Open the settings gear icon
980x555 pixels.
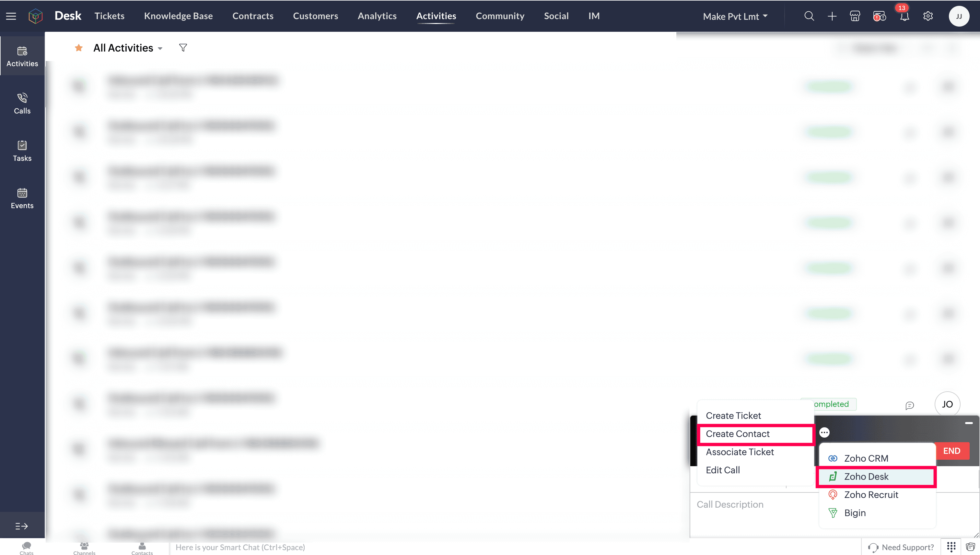[928, 16]
